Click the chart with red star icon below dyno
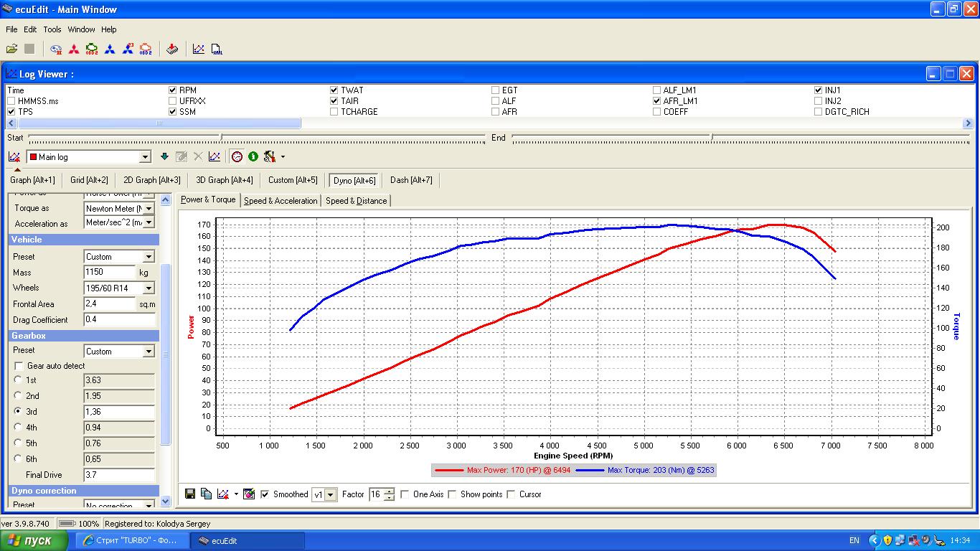Image resolution: width=980 pixels, height=551 pixels. pyautogui.click(x=223, y=494)
